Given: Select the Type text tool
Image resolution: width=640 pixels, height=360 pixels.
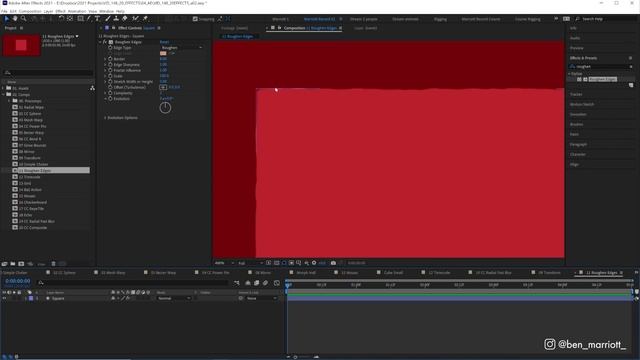Looking at the screenshot, I should (98, 19).
